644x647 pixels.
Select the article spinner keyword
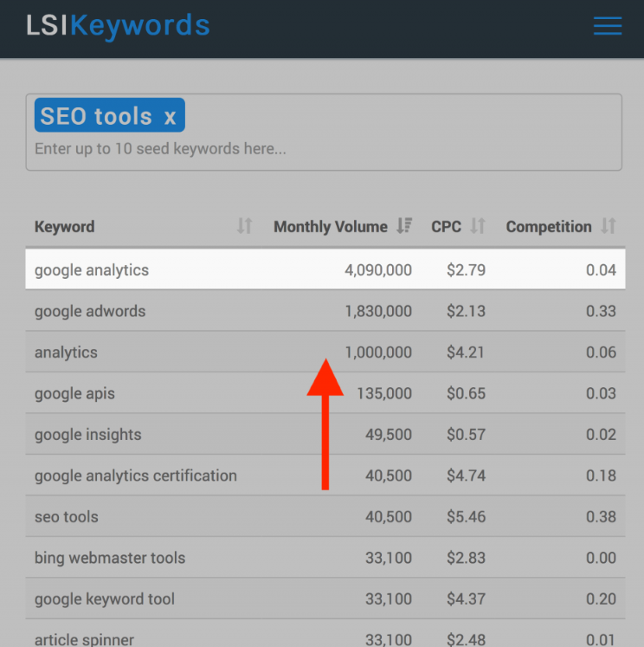coord(84,639)
